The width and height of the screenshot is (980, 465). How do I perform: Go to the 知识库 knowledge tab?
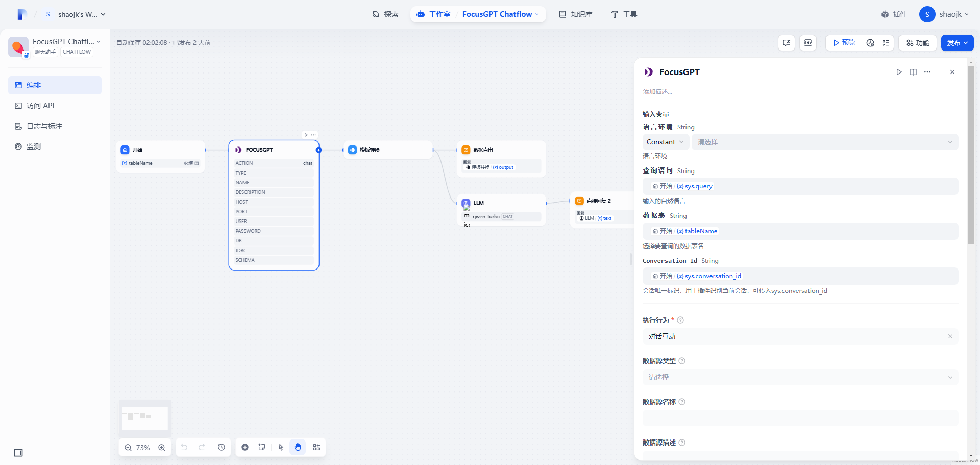click(576, 14)
